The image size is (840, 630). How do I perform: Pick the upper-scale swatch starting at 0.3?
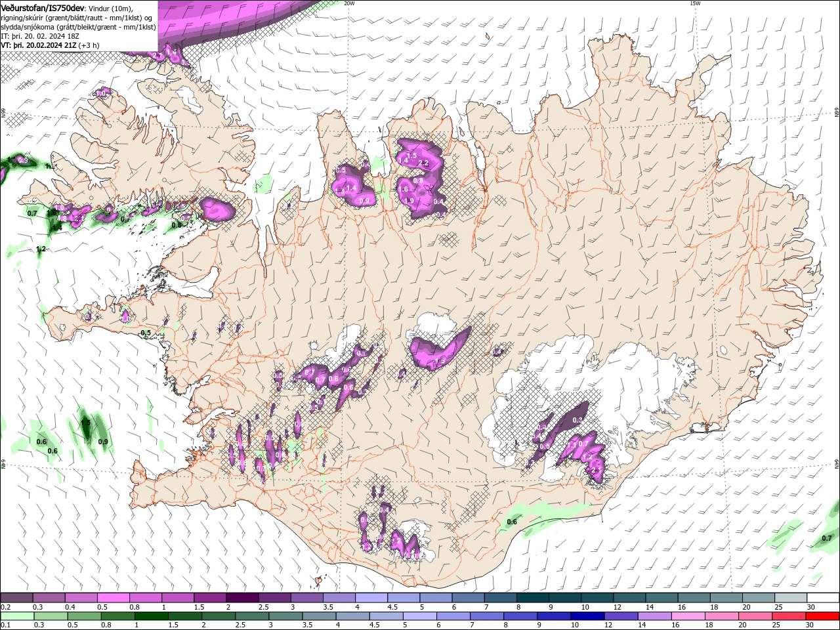49,598
